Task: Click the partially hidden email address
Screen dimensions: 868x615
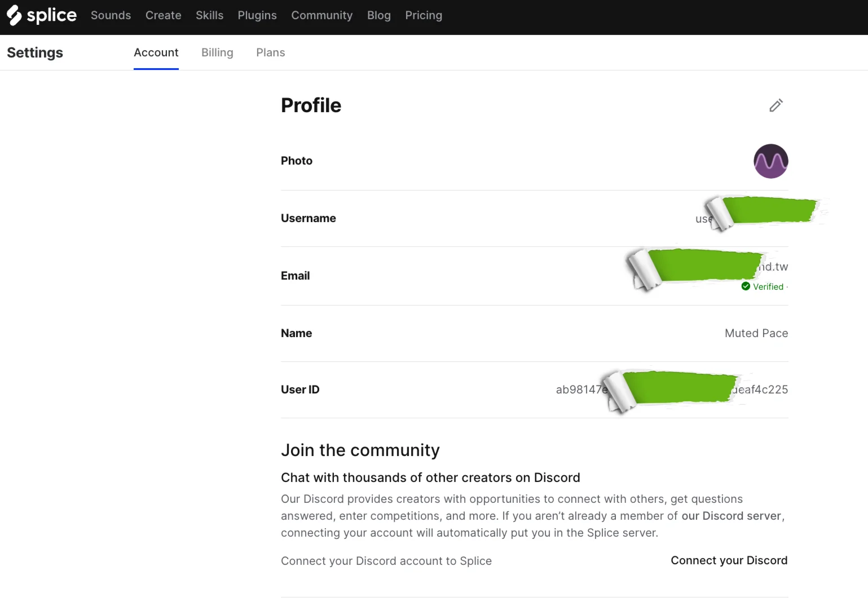Action: point(774,267)
